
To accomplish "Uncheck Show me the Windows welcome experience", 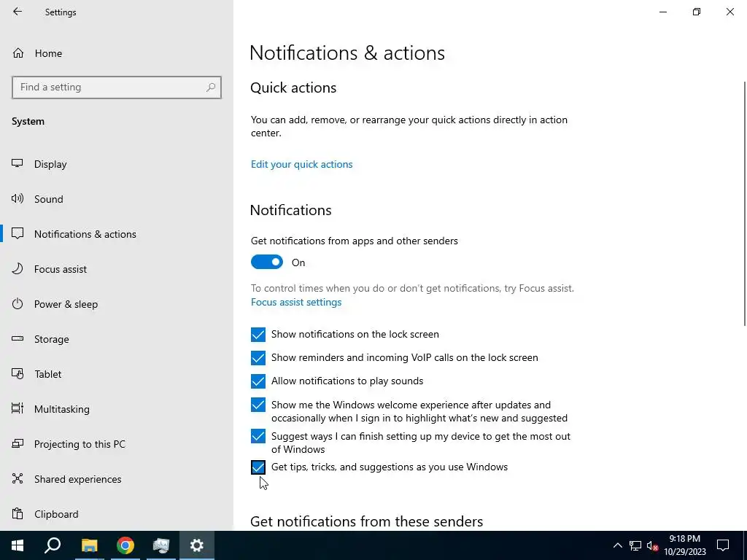I will [x=258, y=405].
